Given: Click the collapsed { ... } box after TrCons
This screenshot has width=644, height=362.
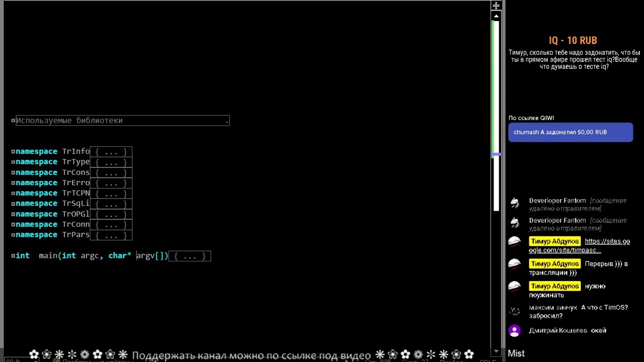Looking at the screenshot, I should 111,172.
